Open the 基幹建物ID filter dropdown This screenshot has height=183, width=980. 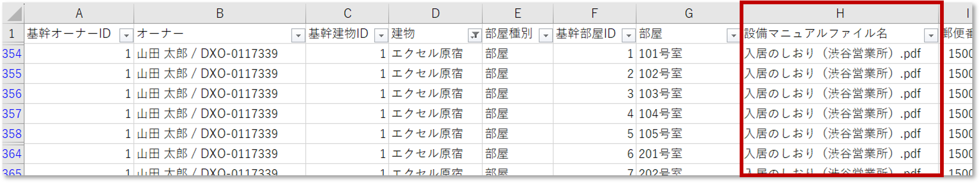[381, 35]
